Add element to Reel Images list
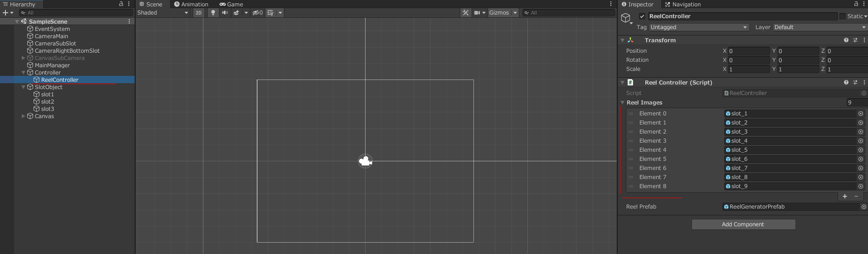The image size is (868, 254). [x=845, y=196]
